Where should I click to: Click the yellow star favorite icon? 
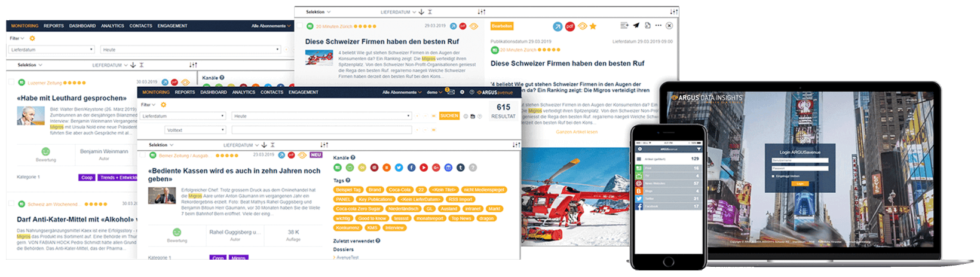593,26
